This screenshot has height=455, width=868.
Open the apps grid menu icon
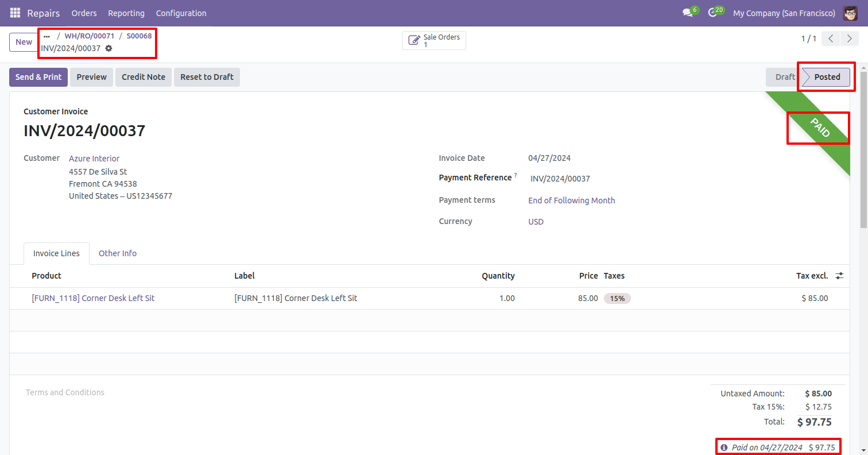[x=15, y=13]
